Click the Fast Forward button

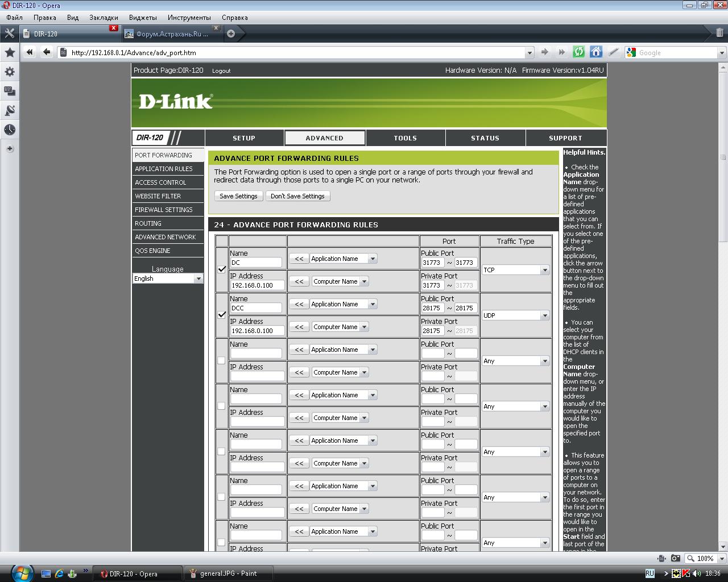point(561,52)
